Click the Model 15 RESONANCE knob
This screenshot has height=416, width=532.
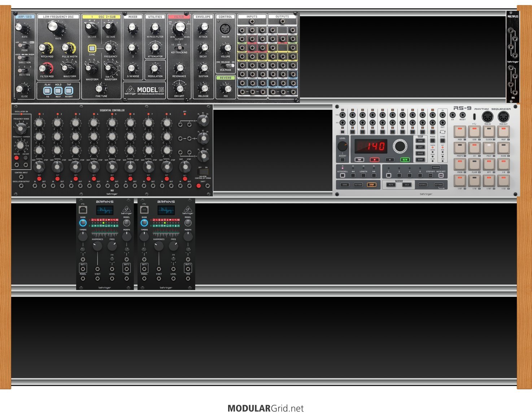pos(179,68)
